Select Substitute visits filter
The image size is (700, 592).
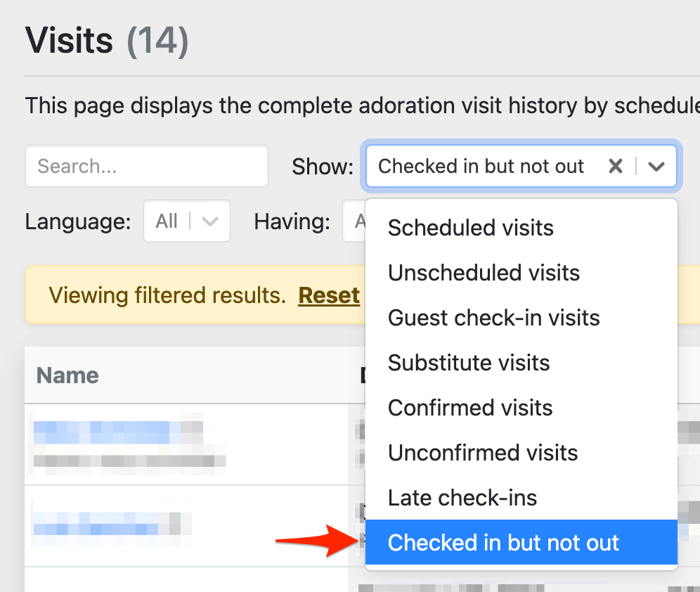pyautogui.click(x=469, y=363)
